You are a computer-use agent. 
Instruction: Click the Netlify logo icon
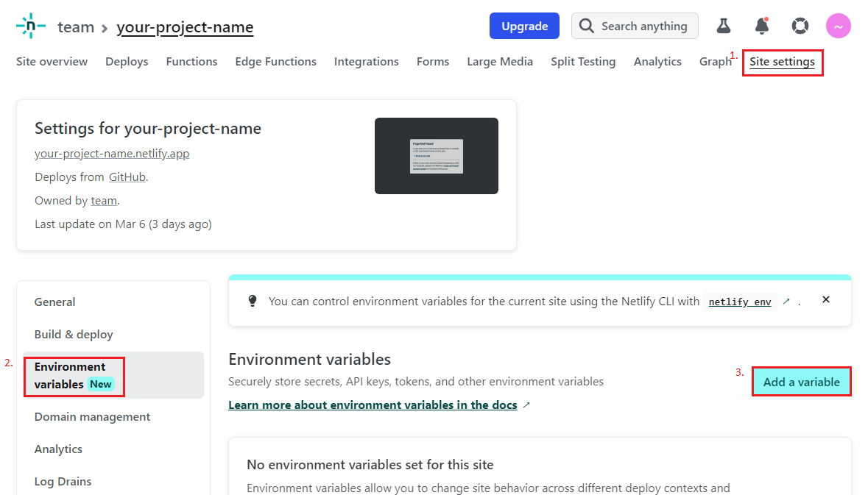[30, 25]
